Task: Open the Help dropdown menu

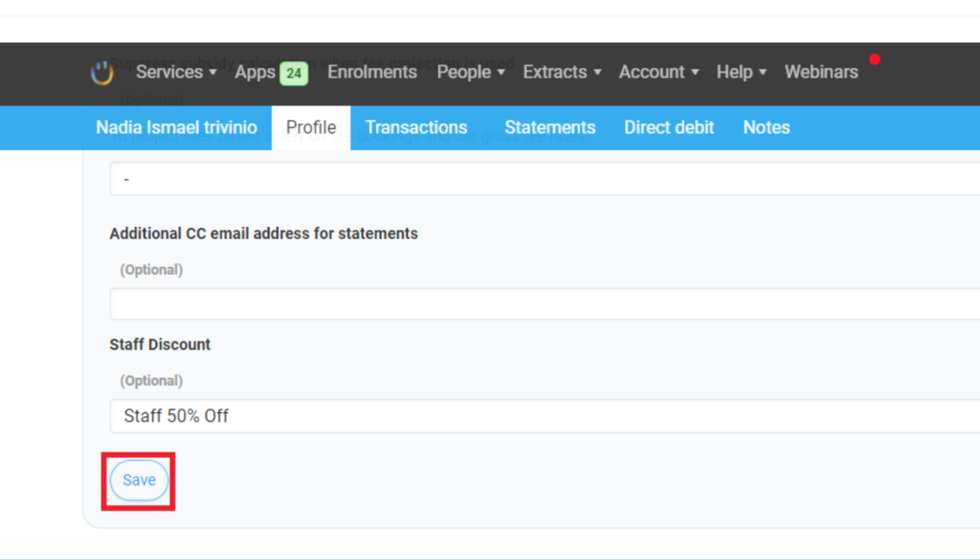Action: (x=741, y=72)
